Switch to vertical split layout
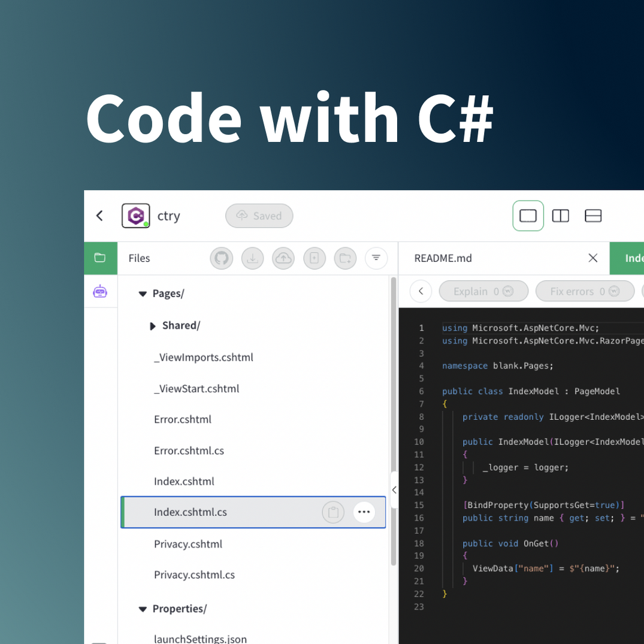The height and width of the screenshot is (644, 644). [x=560, y=216]
